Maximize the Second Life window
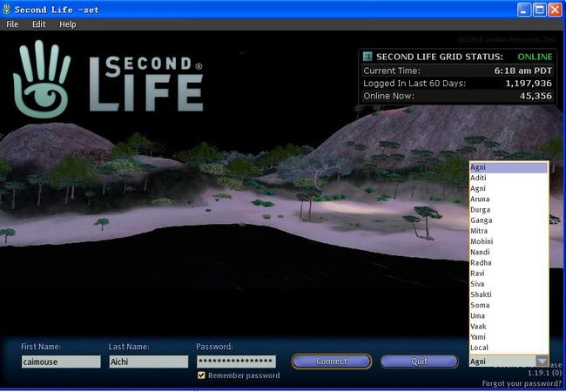Viewport: 566px width, 392px height. 539,10
